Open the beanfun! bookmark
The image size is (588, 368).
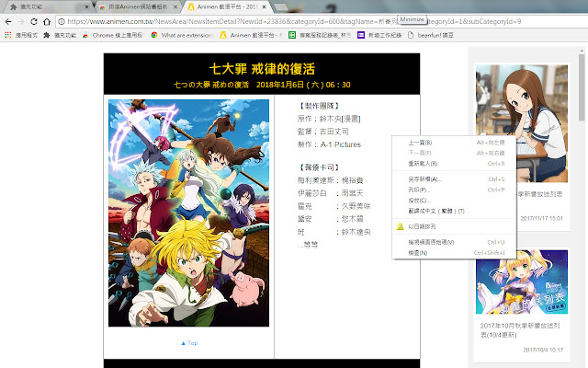pos(431,35)
